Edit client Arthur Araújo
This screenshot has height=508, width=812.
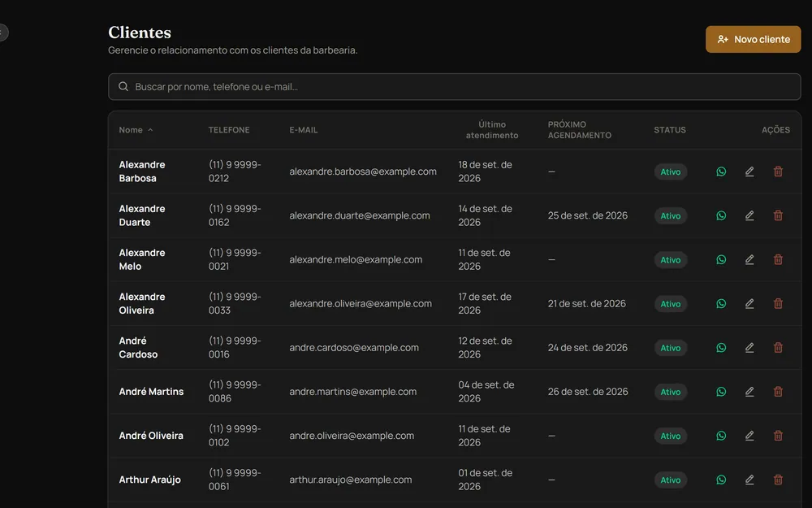pos(749,480)
